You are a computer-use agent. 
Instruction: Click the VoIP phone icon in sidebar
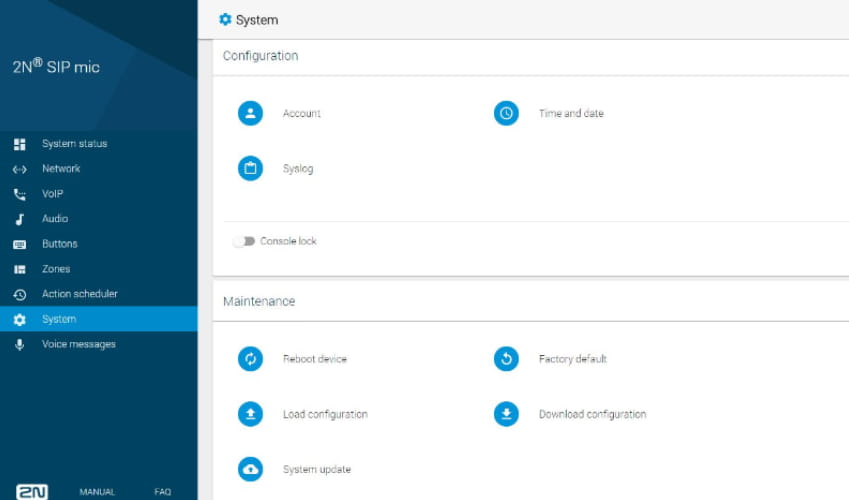click(19, 194)
